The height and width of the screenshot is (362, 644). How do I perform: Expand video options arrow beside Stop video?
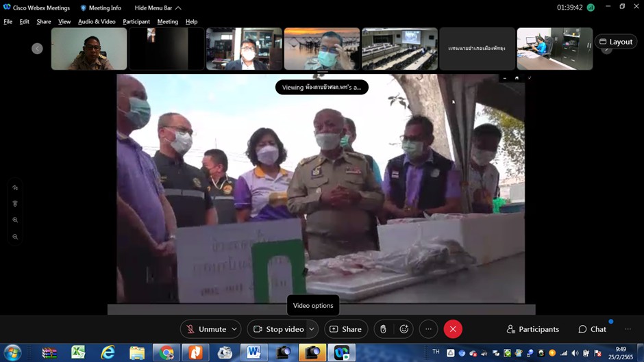point(312,329)
